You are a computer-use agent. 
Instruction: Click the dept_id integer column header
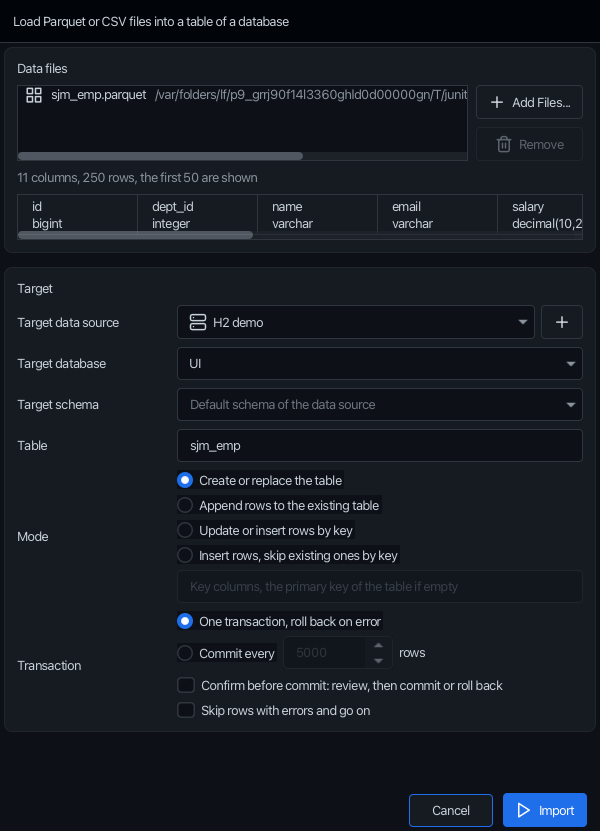(197, 215)
